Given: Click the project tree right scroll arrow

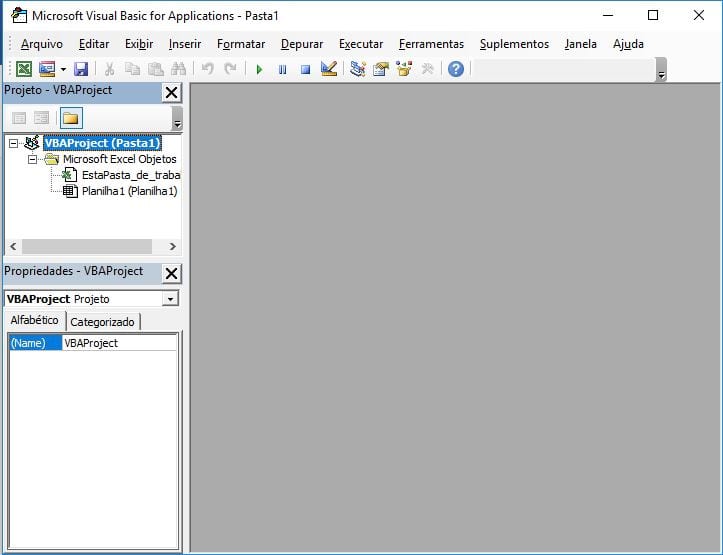Looking at the screenshot, I should click(172, 247).
